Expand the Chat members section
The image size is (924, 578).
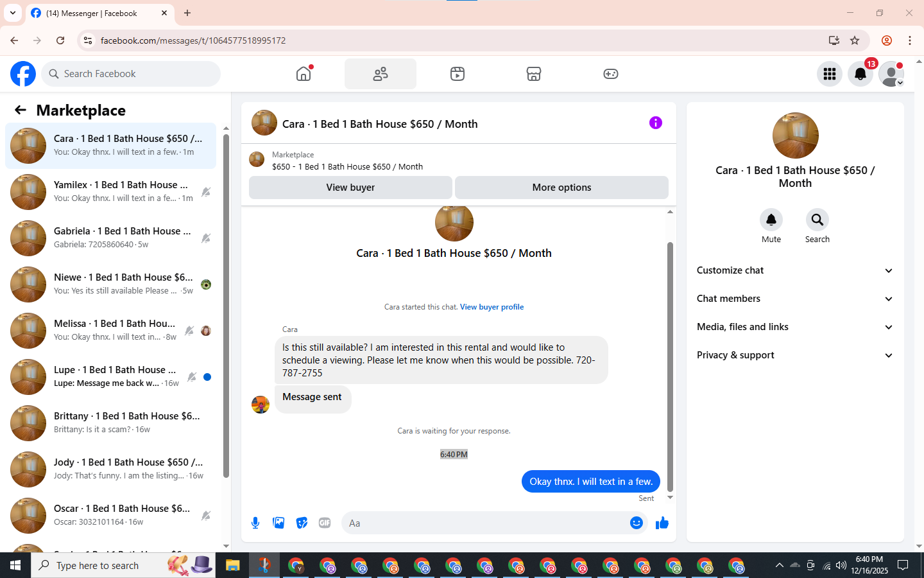(795, 299)
